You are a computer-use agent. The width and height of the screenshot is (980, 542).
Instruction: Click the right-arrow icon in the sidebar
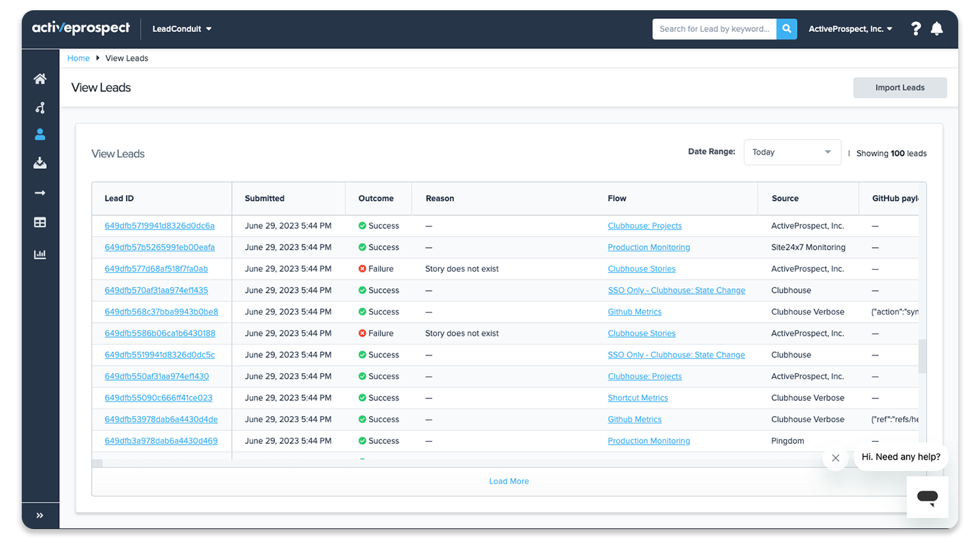40,193
